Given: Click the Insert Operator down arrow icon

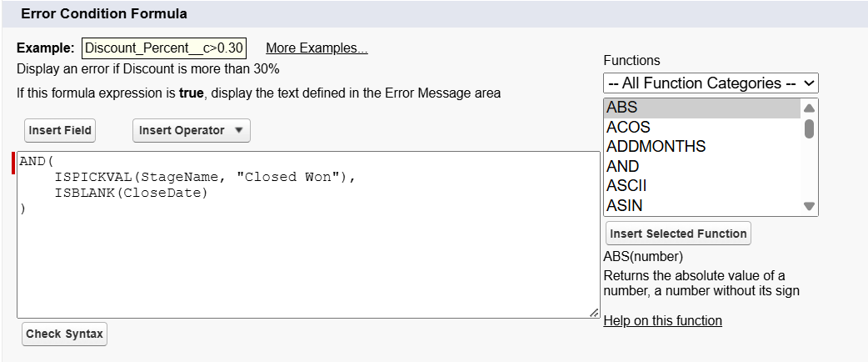Looking at the screenshot, I should click(x=238, y=130).
